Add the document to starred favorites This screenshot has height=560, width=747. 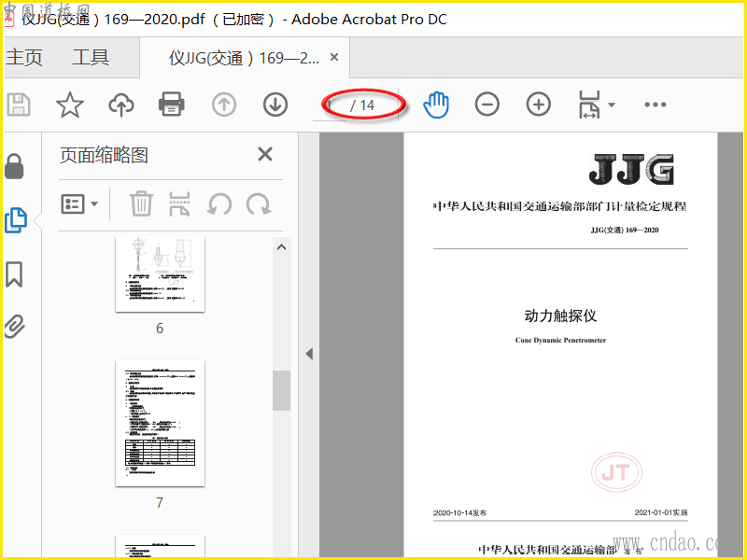pos(69,105)
